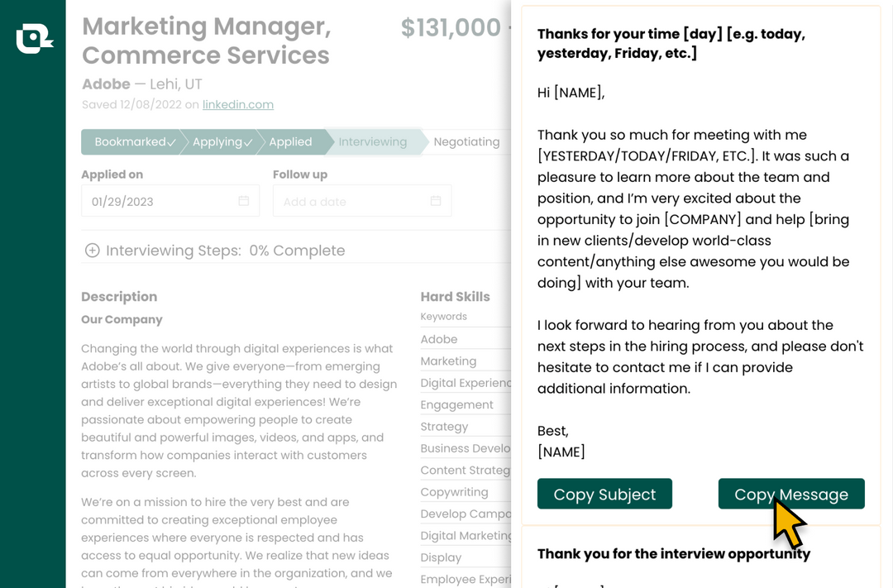The image size is (893, 588).
Task: Open the calendar icon in Applied on field
Action: 244,201
